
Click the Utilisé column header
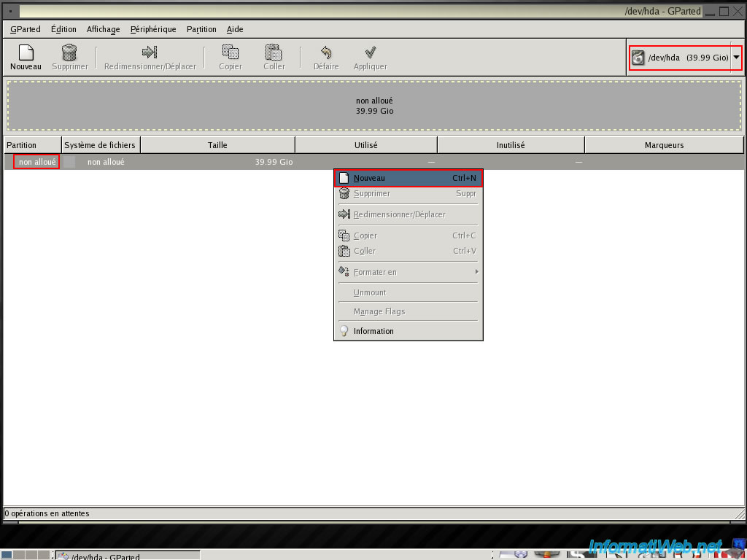366,145
